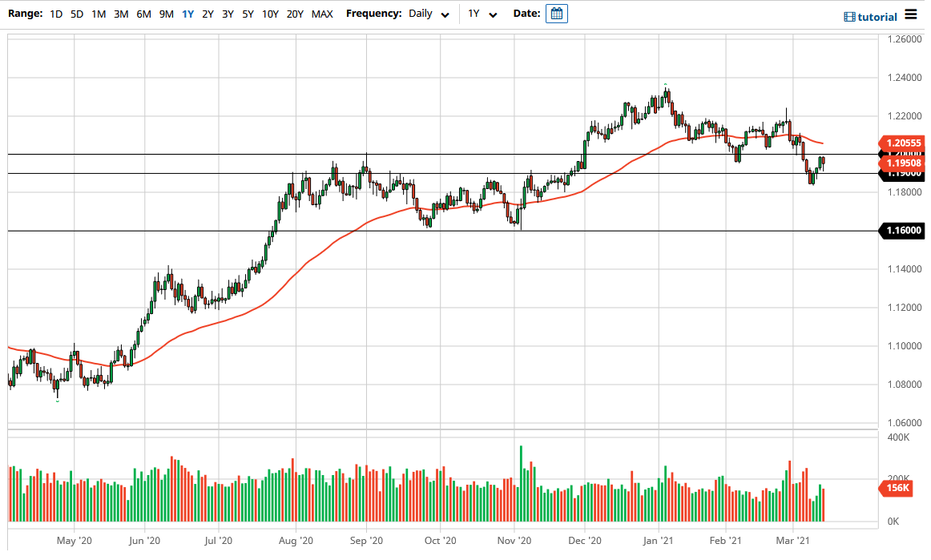
Task: Switch to the 10Y range
Action: (x=270, y=14)
